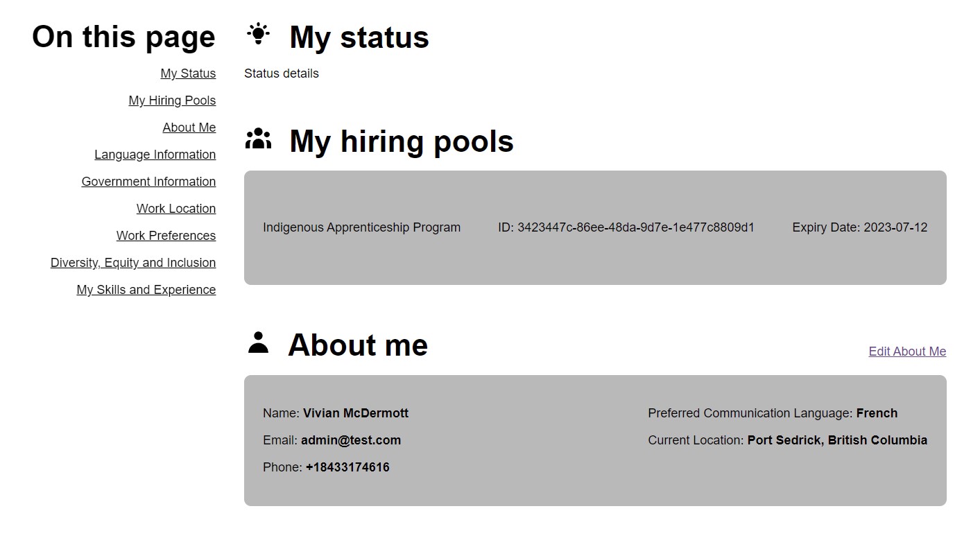Go to About Me in sidebar navigation
980x538 pixels.
click(189, 128)
